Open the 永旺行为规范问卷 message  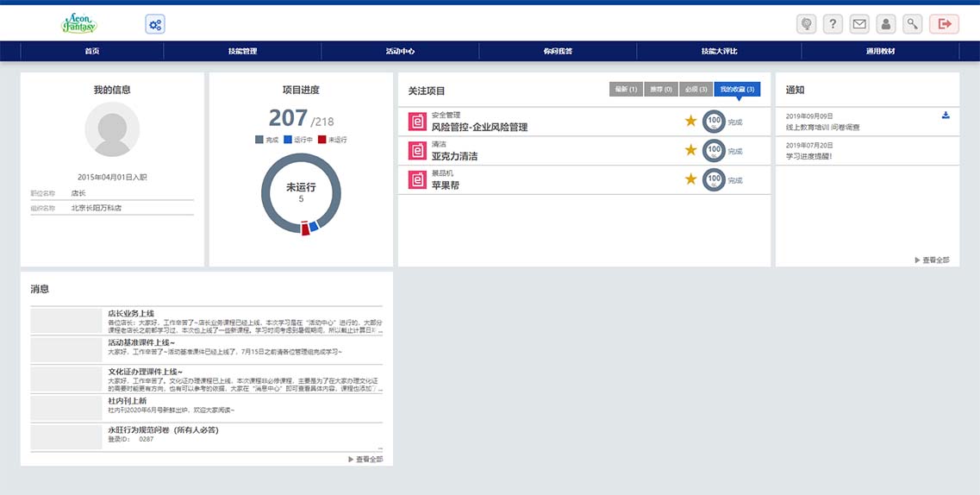[163, 430]
